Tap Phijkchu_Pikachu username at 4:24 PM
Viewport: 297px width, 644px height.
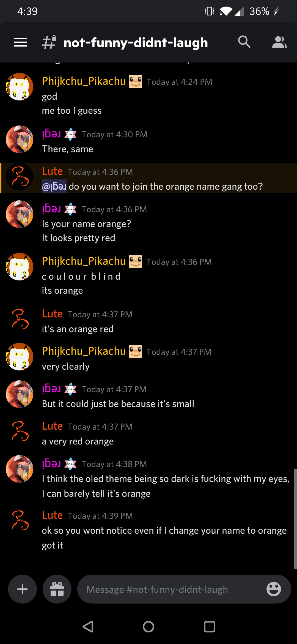click(x=84, y=81)
